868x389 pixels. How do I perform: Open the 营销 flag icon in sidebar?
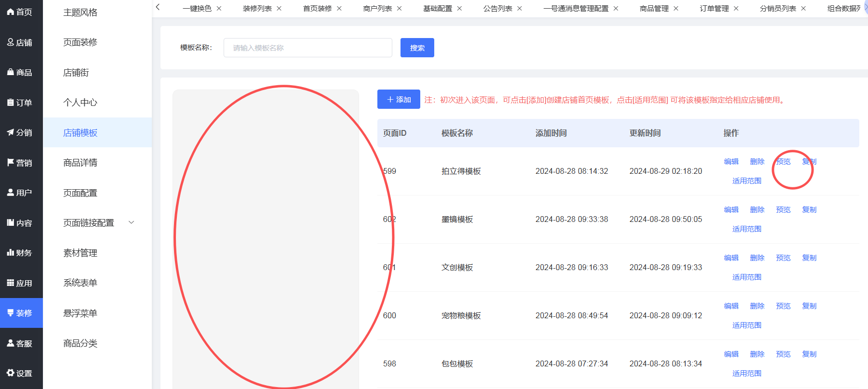tap(11, 163)
